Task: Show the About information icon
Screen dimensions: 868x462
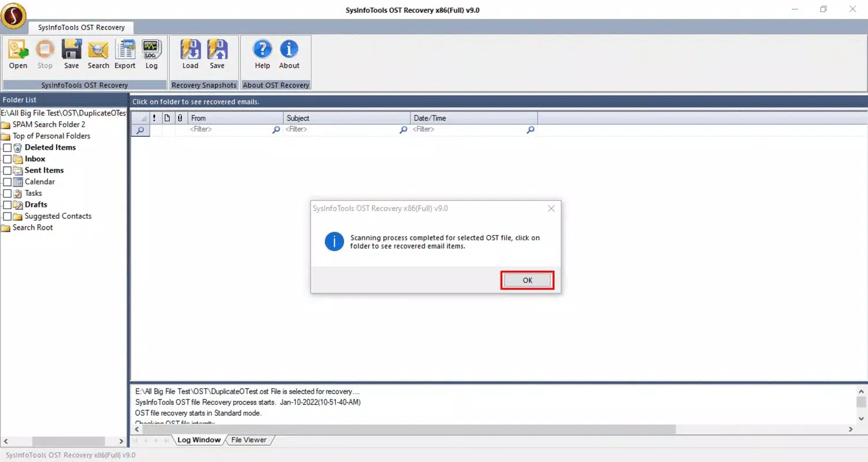Action: point(289,54)
